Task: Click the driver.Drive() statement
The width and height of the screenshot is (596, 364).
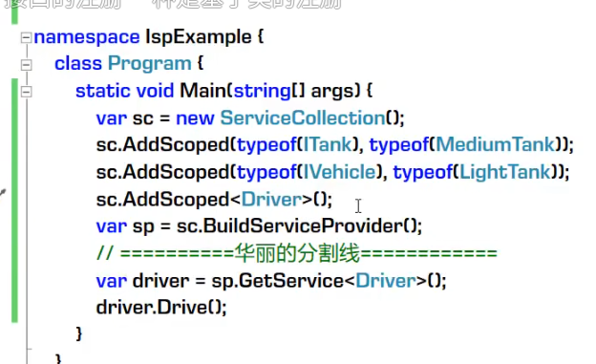Action: [161, 308]
